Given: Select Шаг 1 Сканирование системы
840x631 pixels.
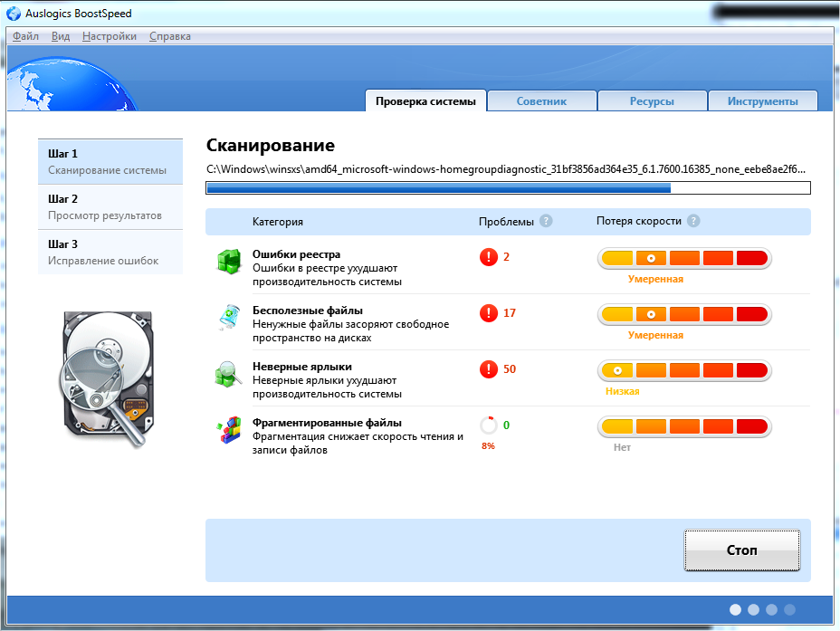Looking at the screenshot, I should [110, 162].
